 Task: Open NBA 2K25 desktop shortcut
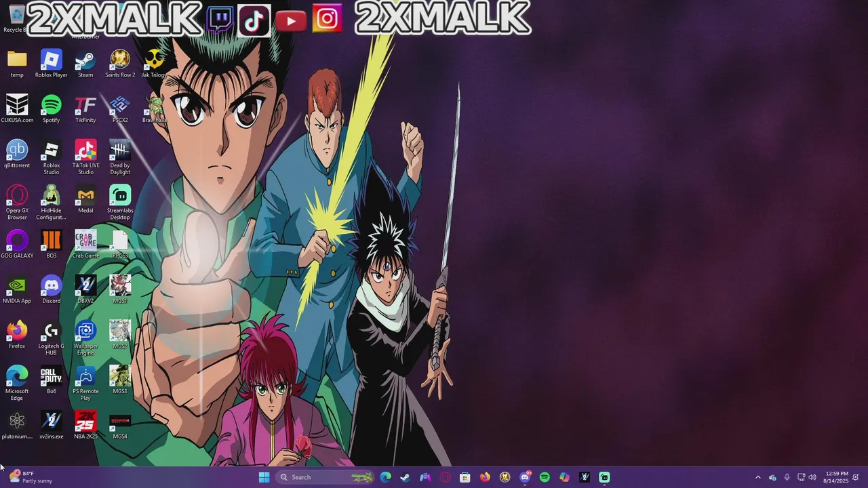(85, 426)
